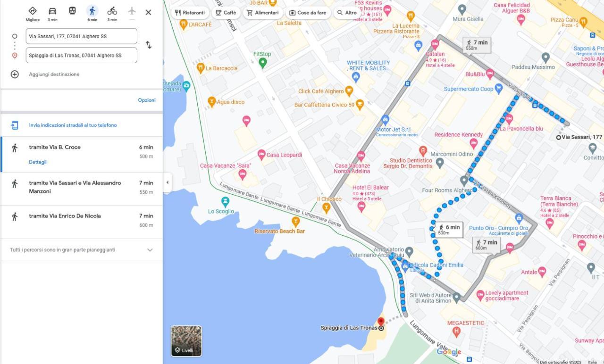This screenshot has width=604, height=364.
Task: Click the Terra Blanca hotel pin
Action: pyautogui.click(x=549, y=223)
